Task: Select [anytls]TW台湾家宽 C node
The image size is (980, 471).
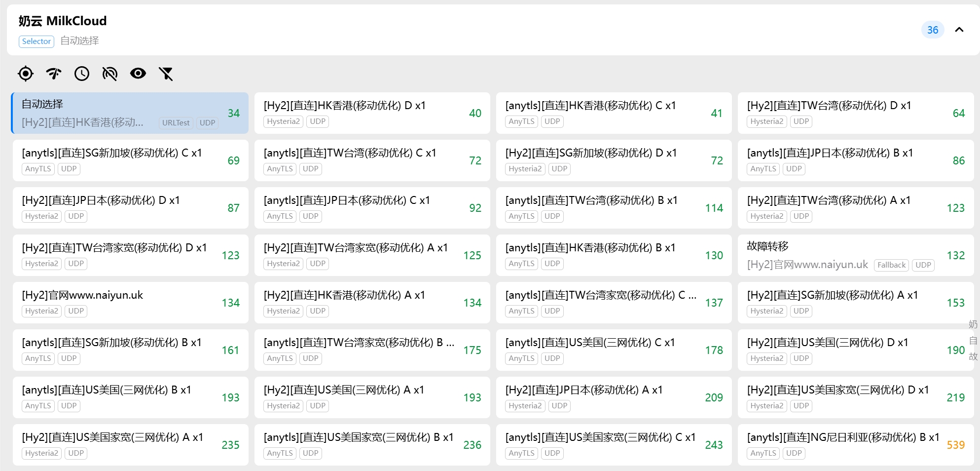Action: coord(614,303)
